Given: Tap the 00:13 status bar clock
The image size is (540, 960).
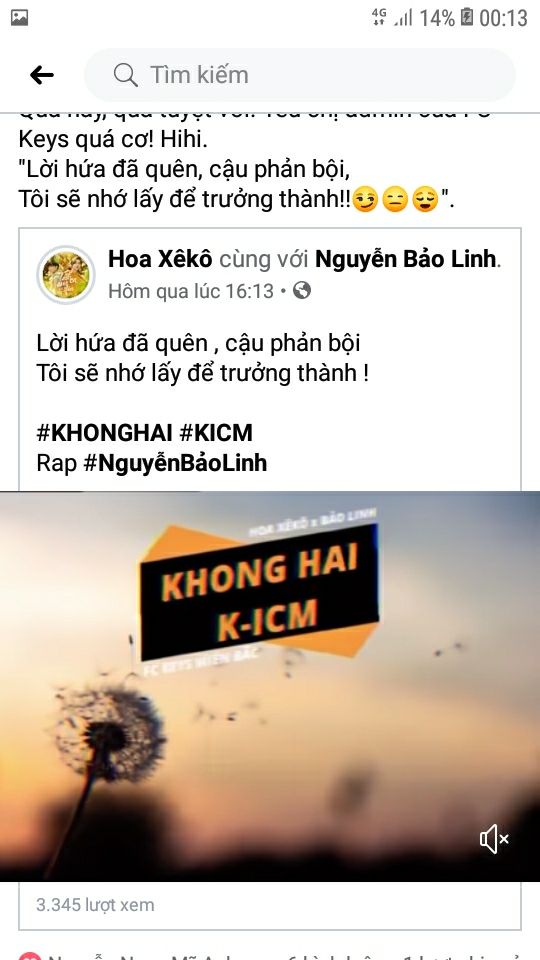Looking at the screenshot, I should click(x=503, y=18).
